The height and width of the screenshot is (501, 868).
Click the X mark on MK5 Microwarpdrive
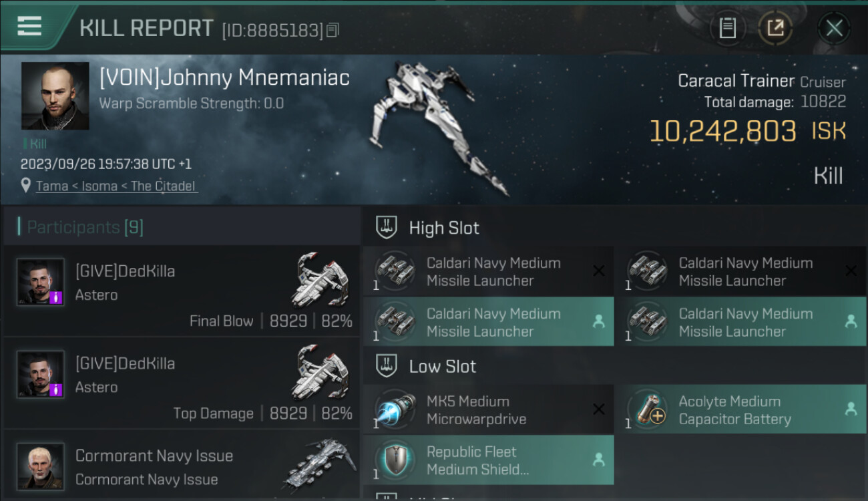[599, 409]
